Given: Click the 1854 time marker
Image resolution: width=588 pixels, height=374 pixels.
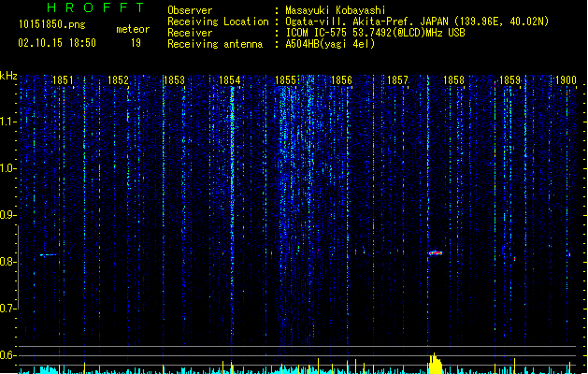Looking at the screenshot, I should (x=230, y=80).
